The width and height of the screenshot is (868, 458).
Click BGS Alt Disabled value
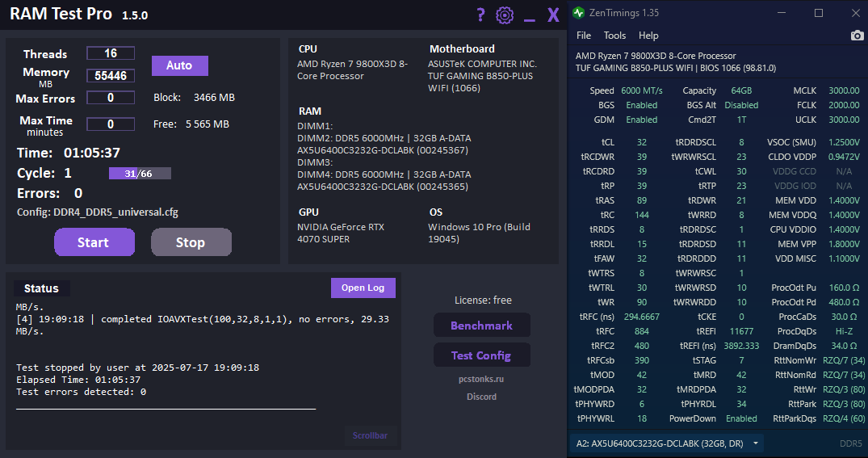coord(741,105)
